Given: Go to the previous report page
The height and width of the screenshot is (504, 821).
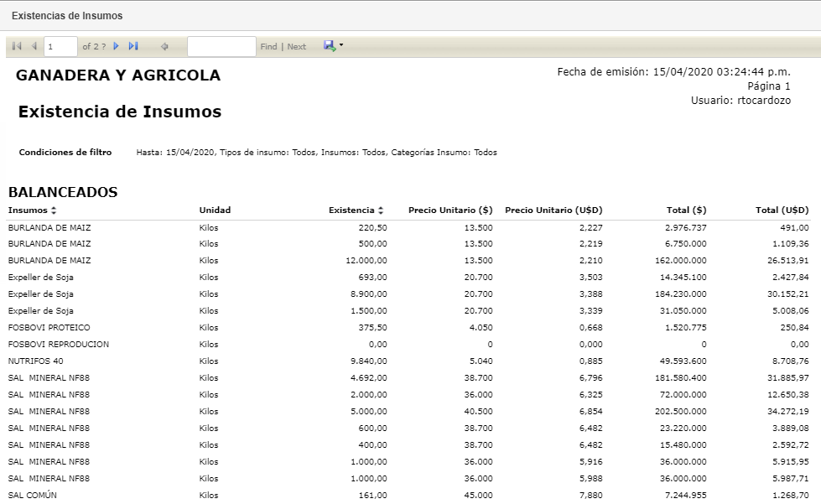Looking at the screenshot, I should point(34,46).
